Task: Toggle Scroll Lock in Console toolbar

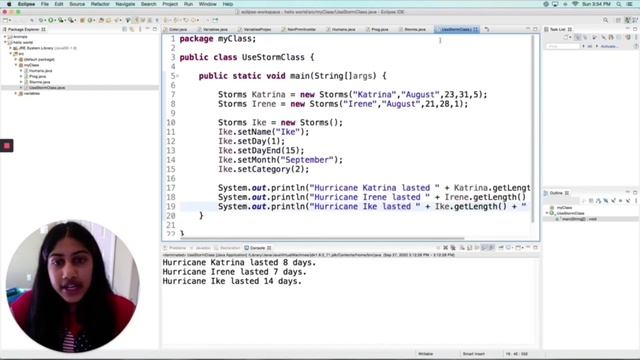Action: coord(469,247)
